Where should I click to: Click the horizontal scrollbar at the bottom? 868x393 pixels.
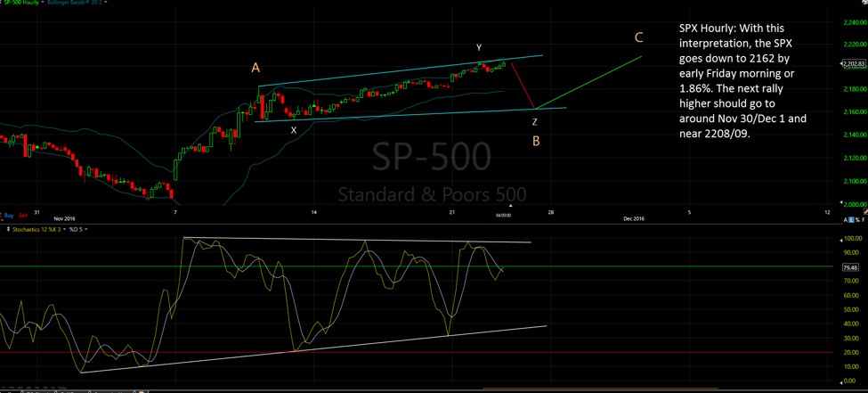tap(601, 389)
